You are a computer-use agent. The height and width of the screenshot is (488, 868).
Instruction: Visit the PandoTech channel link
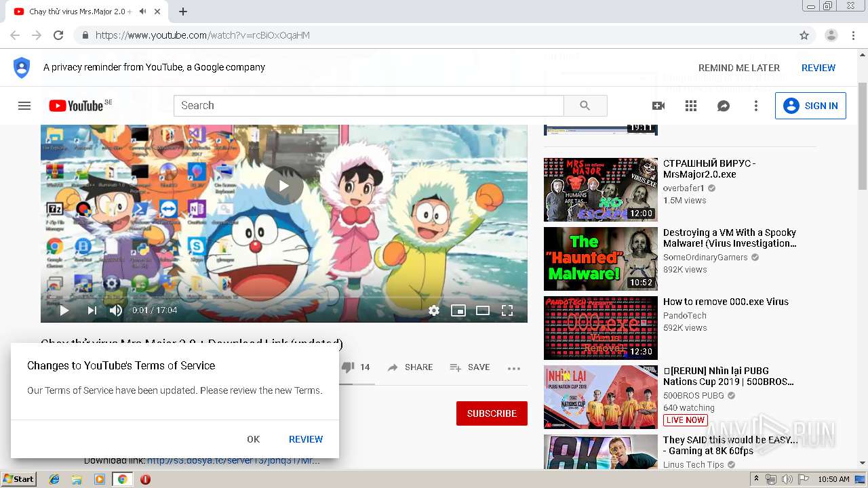pyautogui.click(x=685, y=316)
